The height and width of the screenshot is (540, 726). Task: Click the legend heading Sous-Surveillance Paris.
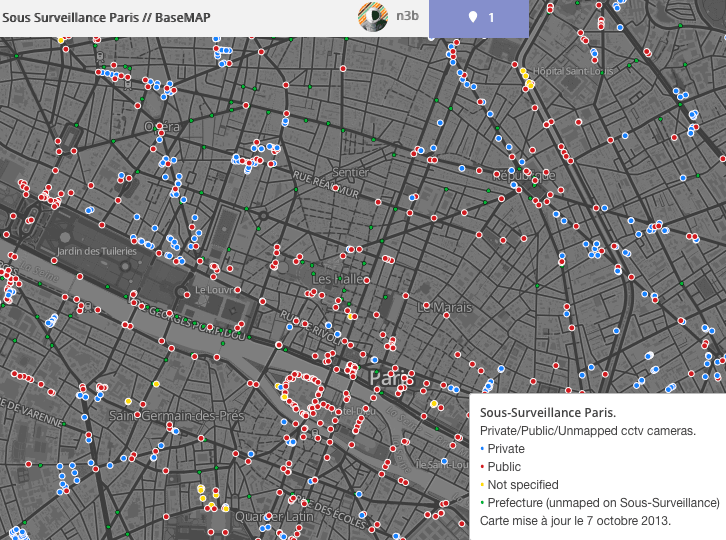pyautogui.click(x=548, y=413)
